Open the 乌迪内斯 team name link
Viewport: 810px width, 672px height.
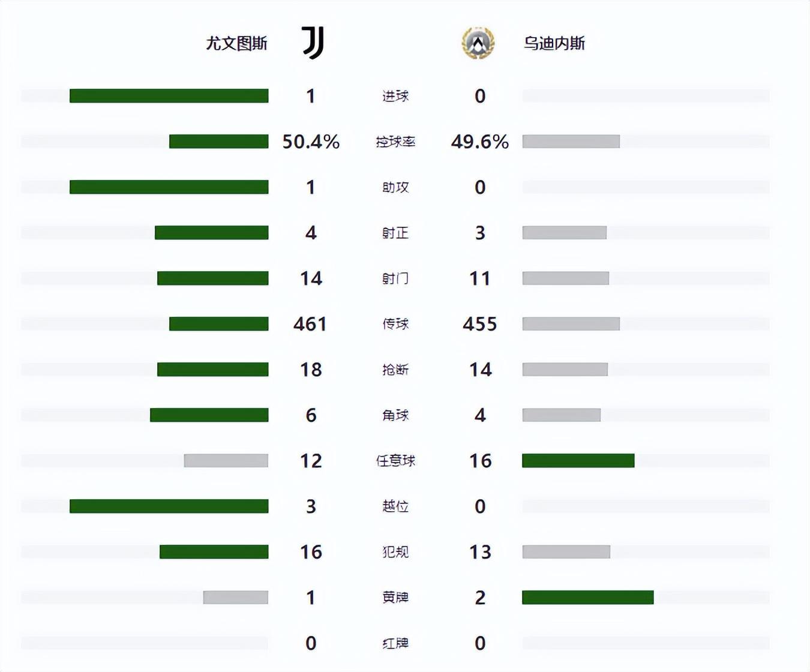point(554,43)
